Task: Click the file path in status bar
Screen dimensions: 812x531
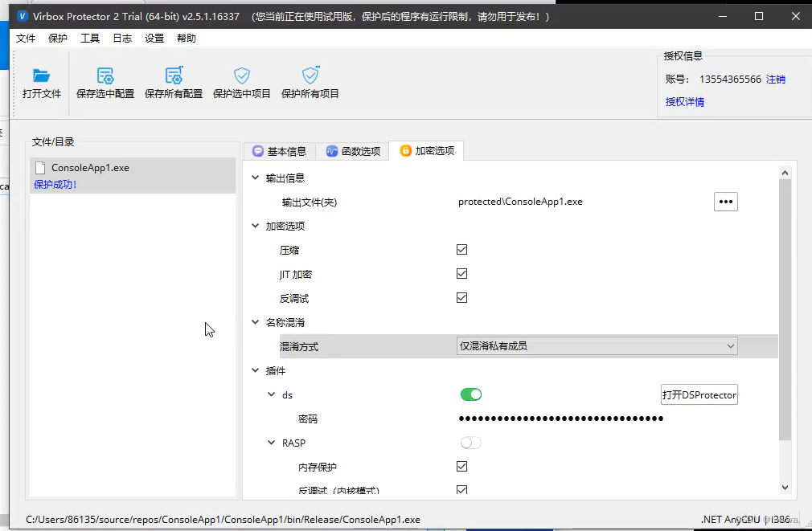Action: coord(223,519)
